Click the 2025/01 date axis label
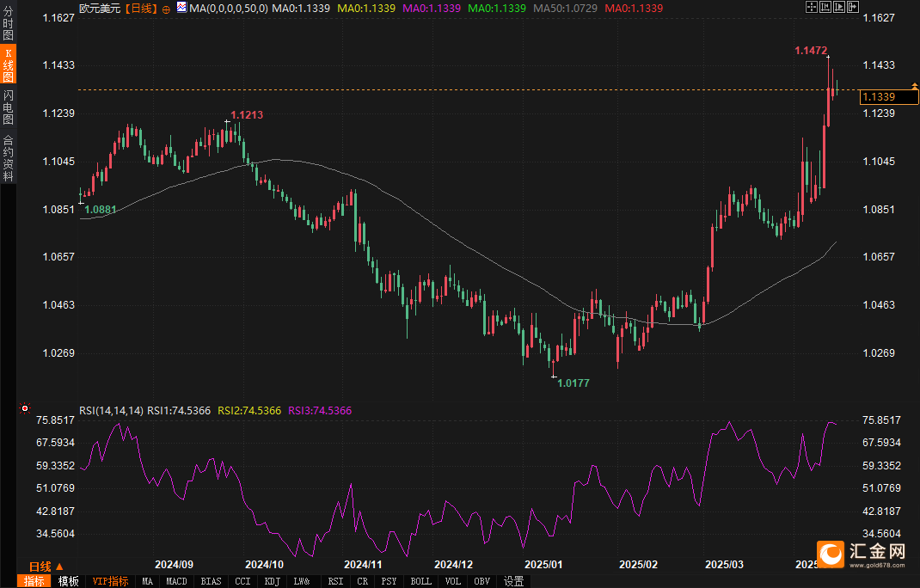 (544, 565)
